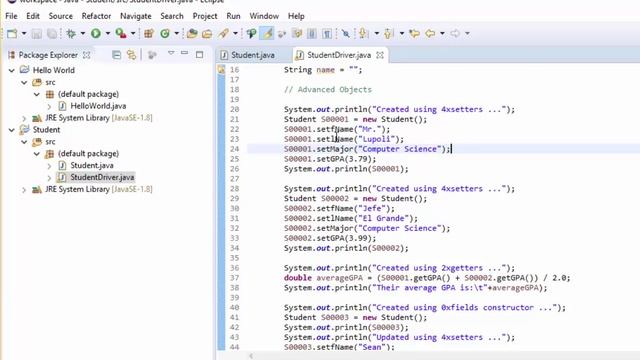Image resolution: width=640 pixels, height=360 pixels.
Task: Open the Package Explorer View Menu triangle
Action: [171, 53]
